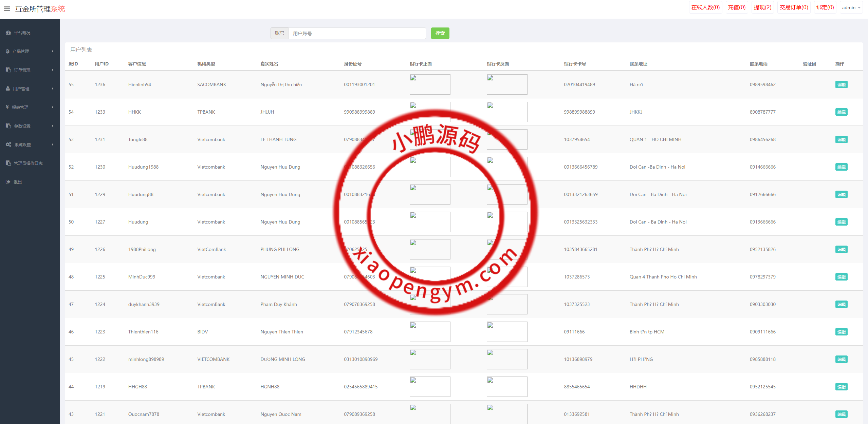The width and height of the screenshot is (868, 424).
Task: Expand the 产品管理 arrow
Action: tap(53, 51)
